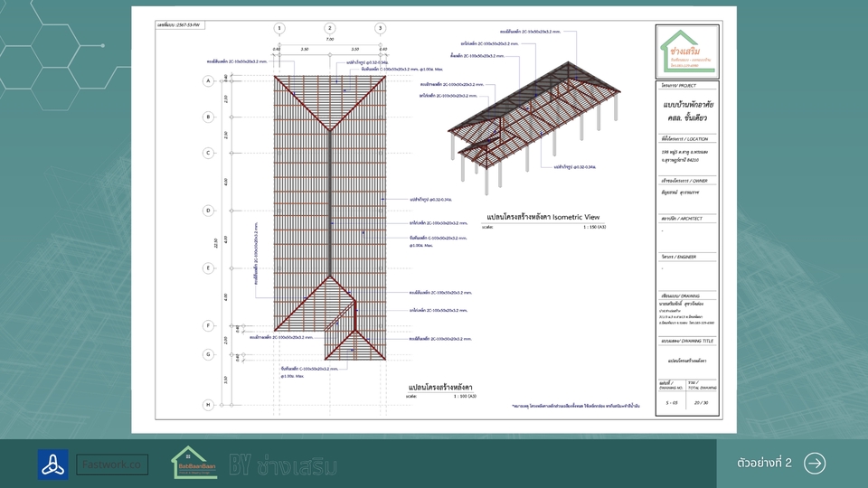Click the BabBaanBaan house logo

click(194, 463)
